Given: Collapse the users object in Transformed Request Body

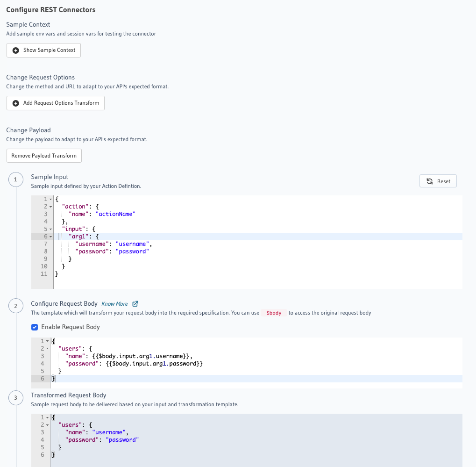Looking at the screenshot, I should tap(48, 424).
